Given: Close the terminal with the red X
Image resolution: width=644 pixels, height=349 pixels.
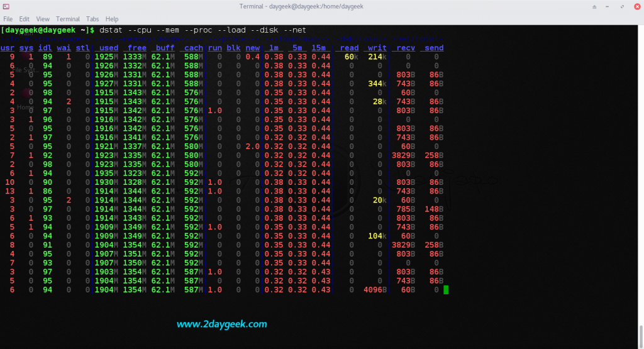Looking at the screenshot, I should coord(636,6).
